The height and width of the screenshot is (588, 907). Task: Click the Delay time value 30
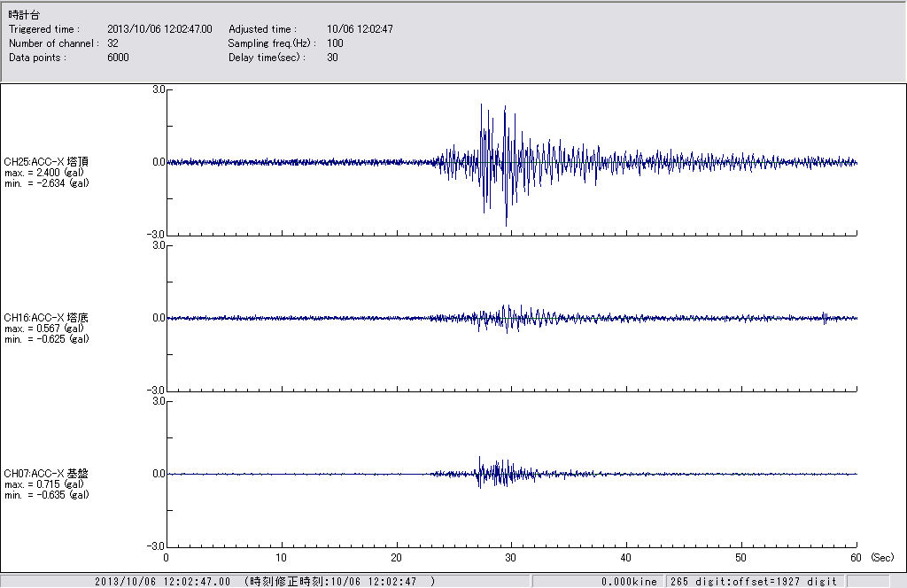(332, 58)
